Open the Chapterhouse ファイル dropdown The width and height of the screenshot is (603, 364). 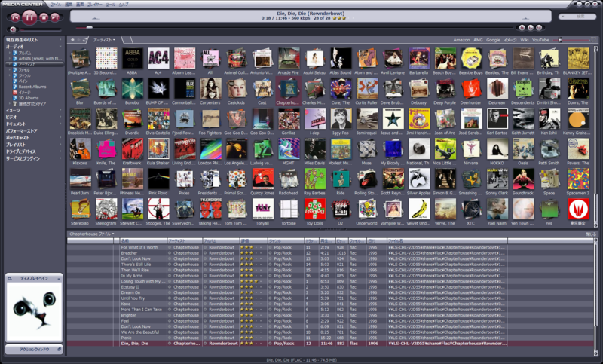(91, 234)
